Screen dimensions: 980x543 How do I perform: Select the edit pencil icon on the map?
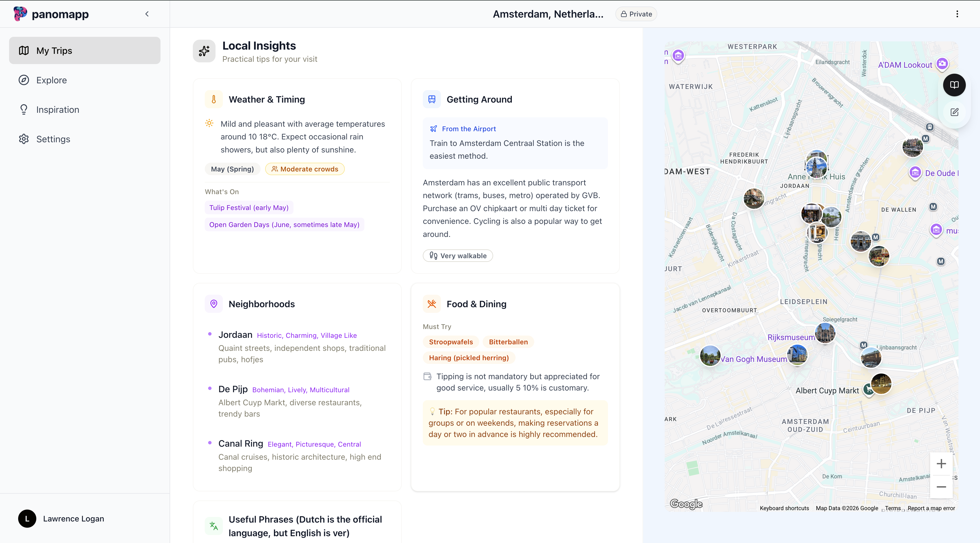coord(954,112)
